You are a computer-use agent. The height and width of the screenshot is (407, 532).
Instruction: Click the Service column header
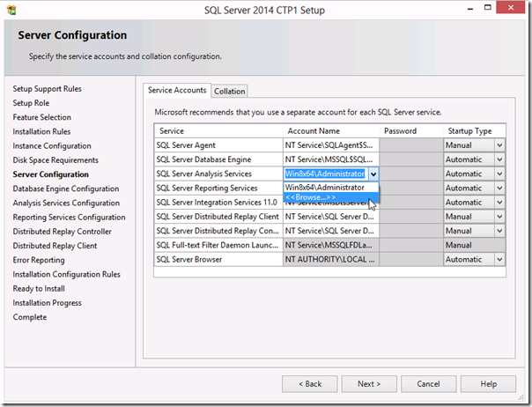click(218, 131)
